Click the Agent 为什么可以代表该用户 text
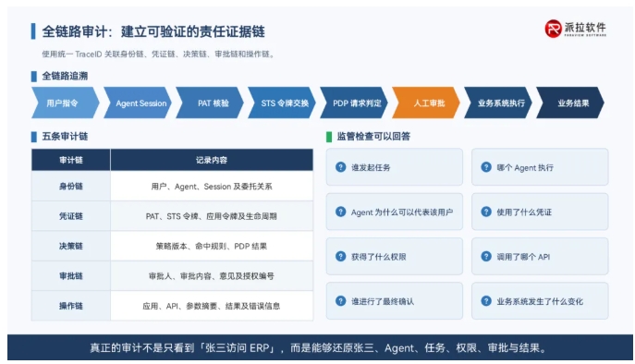635x364 pixels. click(x=402, y=212)
